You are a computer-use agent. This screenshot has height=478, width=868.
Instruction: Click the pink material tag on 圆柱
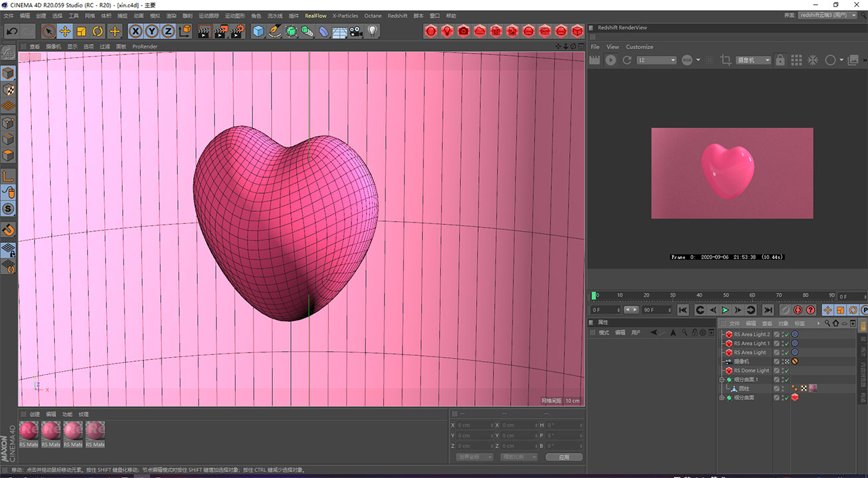pos(813,388)
